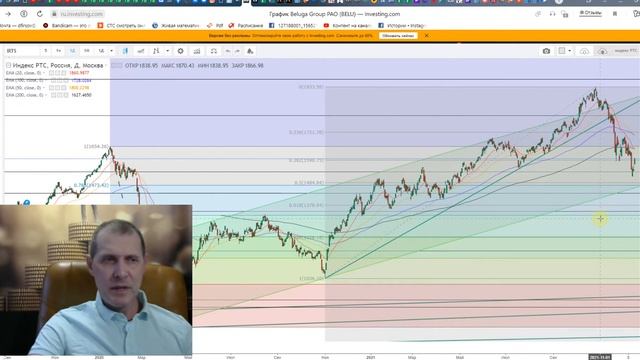The width and height of the screenshot is (640, 360).
Task: Load saved chart with the cloud download icon
Action: tap(602, 51)
